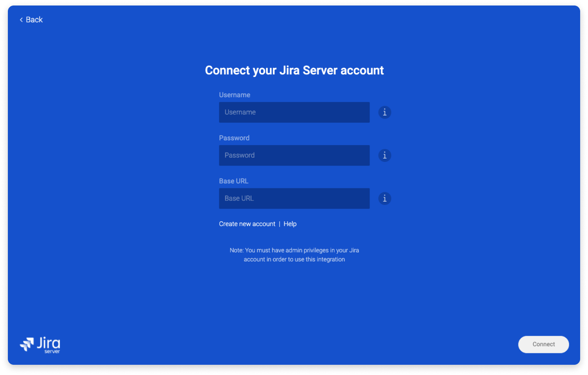The width and height of the screenshot is (588, 375).
Task: Go back using the Back link
Action: (x=31, y=20)
